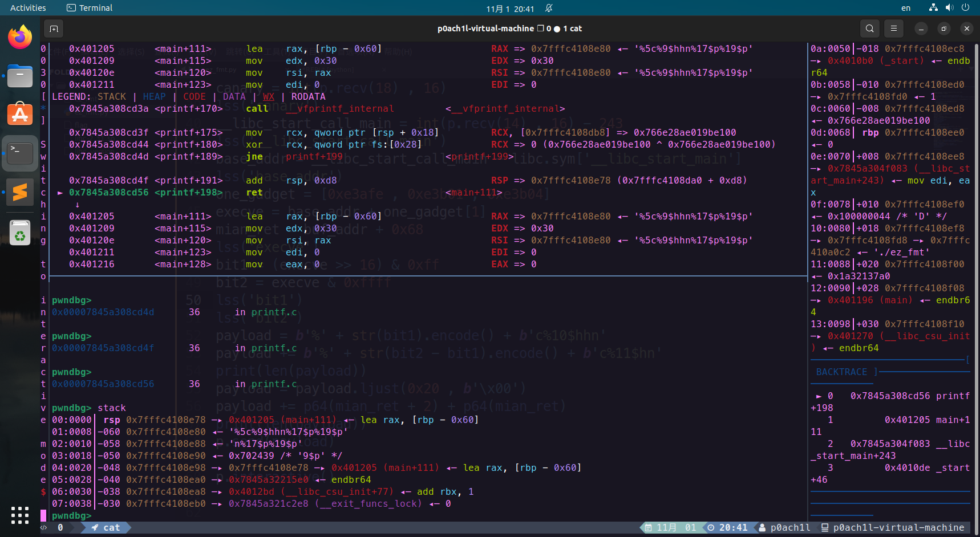The width and height of the screenshot is (980, 537).
Task: Click 'STACK' in the legend line
Action: (111, 97)
